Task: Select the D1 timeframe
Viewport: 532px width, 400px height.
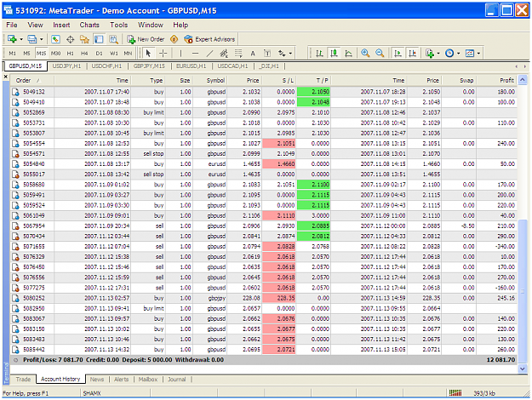Action: point(99,54)
